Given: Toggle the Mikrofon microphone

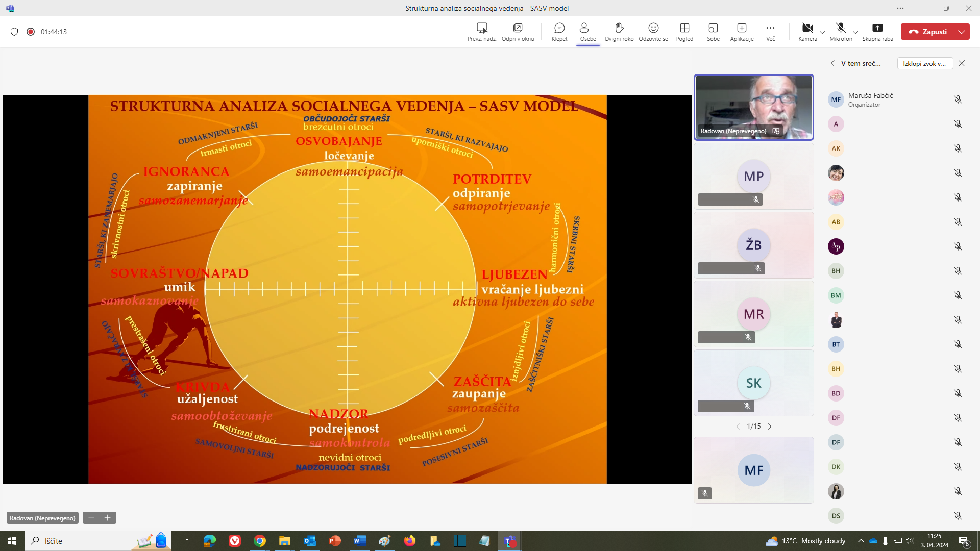Looking at the screenshot, I should point(841,31).
